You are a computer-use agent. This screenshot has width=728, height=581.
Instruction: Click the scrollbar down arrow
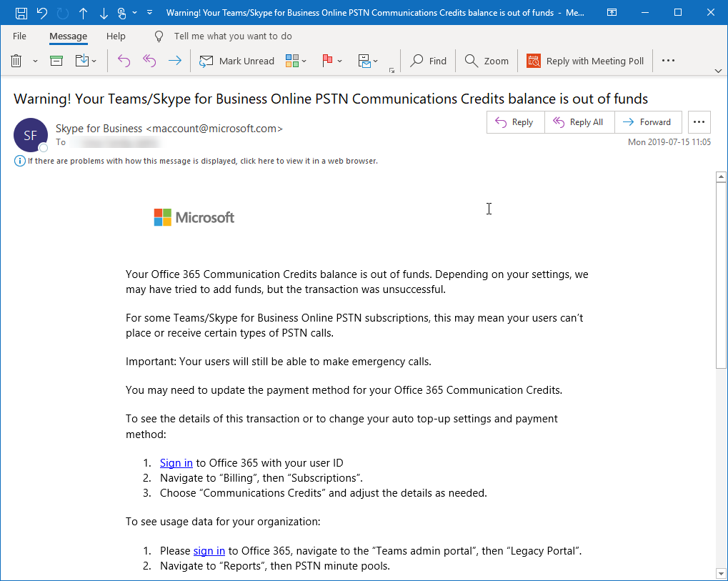click(721, 573)
